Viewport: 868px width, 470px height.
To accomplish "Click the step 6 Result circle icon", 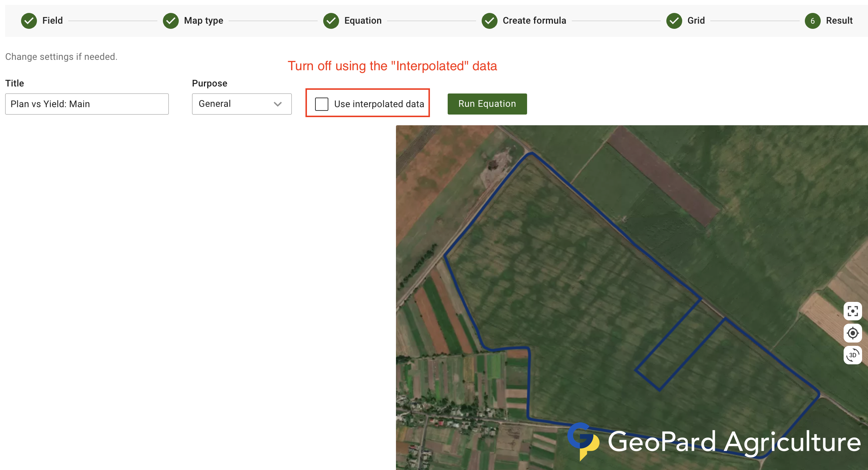I will click(813, 21).
